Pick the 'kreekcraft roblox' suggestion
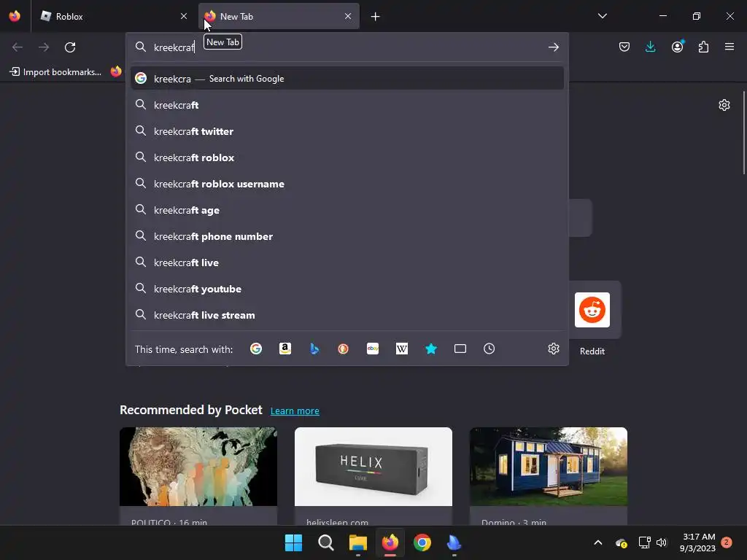This screenshot has height=560, width=747. pyautogui.click(x=347, y=157)
